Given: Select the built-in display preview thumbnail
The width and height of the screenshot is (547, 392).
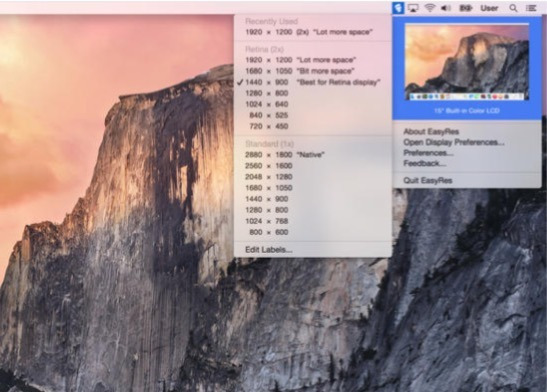Looking at the screenshot, I should point(467,62).
